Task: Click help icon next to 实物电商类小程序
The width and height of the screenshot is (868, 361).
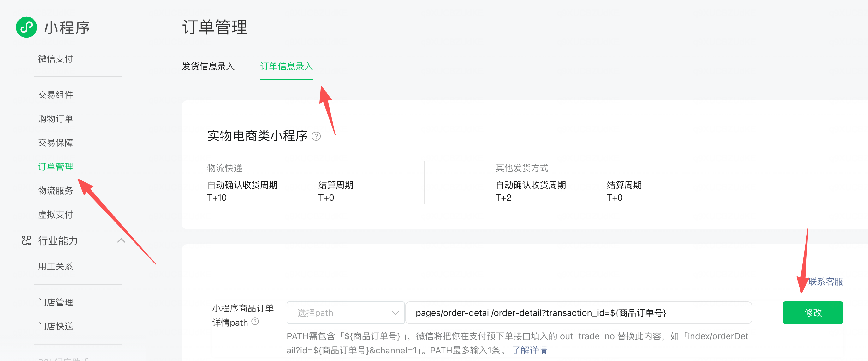Action: click(x=316, y=136)
